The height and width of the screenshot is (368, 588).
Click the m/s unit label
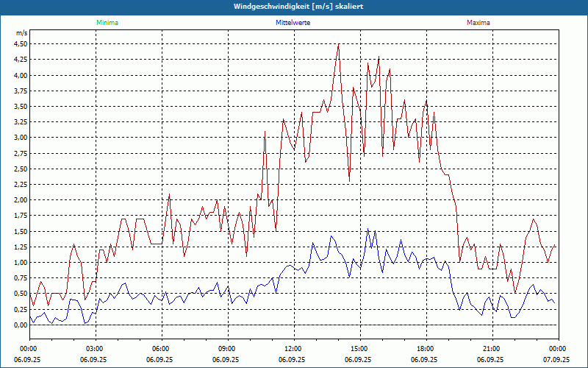click(22, 33)
